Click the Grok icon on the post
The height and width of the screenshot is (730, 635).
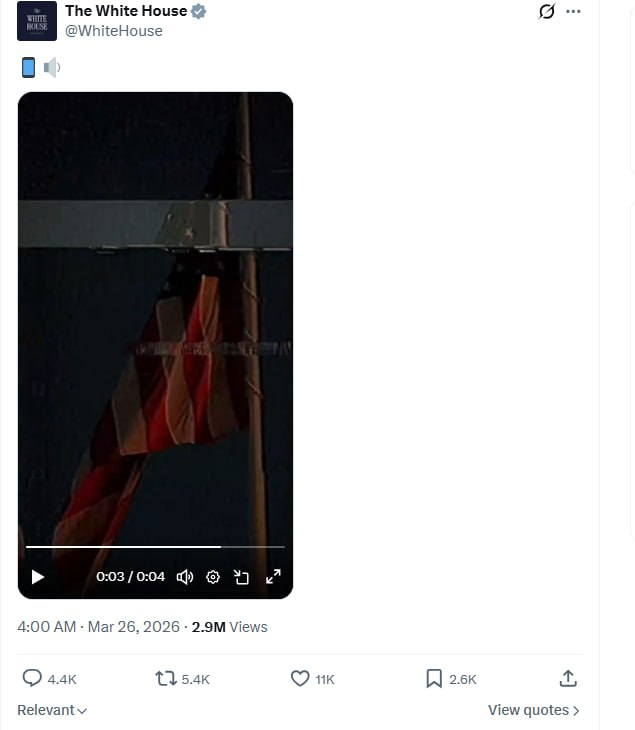[546, 12]
